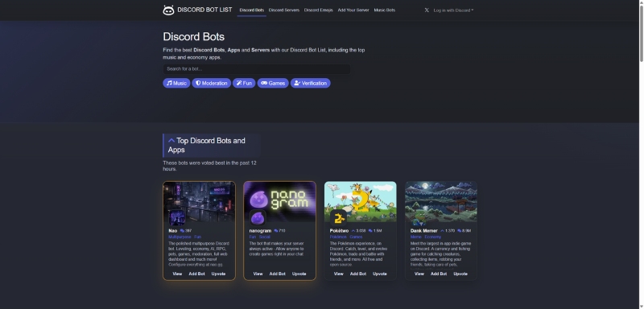Open the Discord Servers nav item
Viewport: 644px width, 309px height.
(284, 10)
